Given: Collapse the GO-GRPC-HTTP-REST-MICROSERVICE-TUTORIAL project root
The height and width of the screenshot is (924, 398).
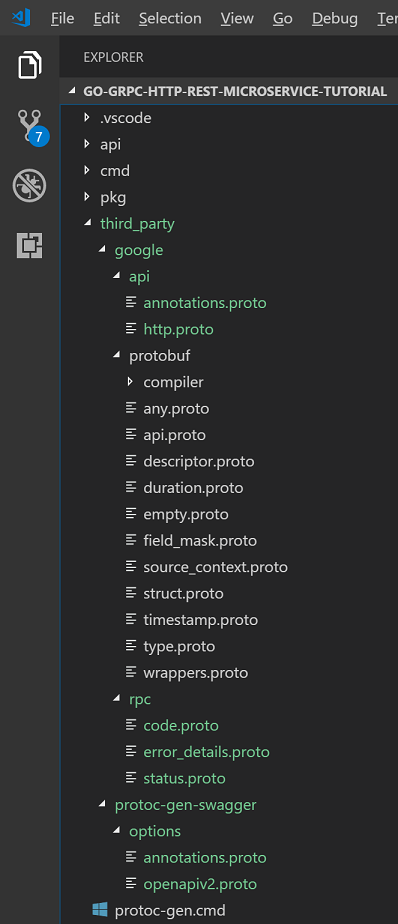Looking at the screenshot, I should (x=73, y=91).
